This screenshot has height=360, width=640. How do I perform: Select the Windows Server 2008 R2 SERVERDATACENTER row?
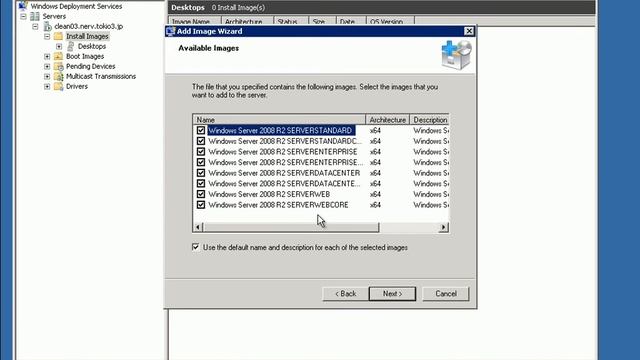284,173
